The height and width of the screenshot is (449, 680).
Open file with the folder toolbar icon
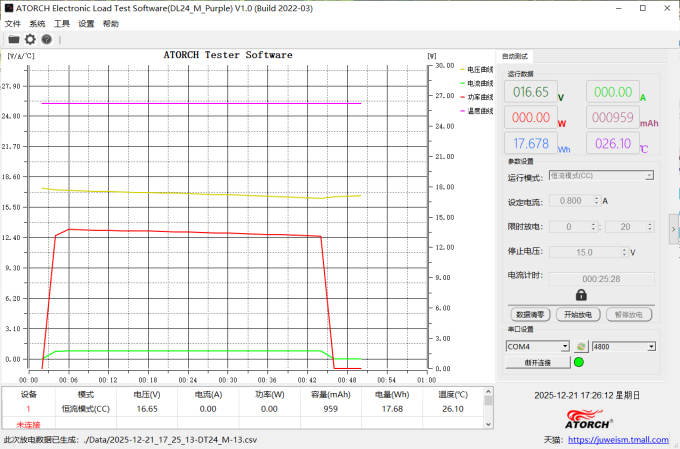coord(14,39)
